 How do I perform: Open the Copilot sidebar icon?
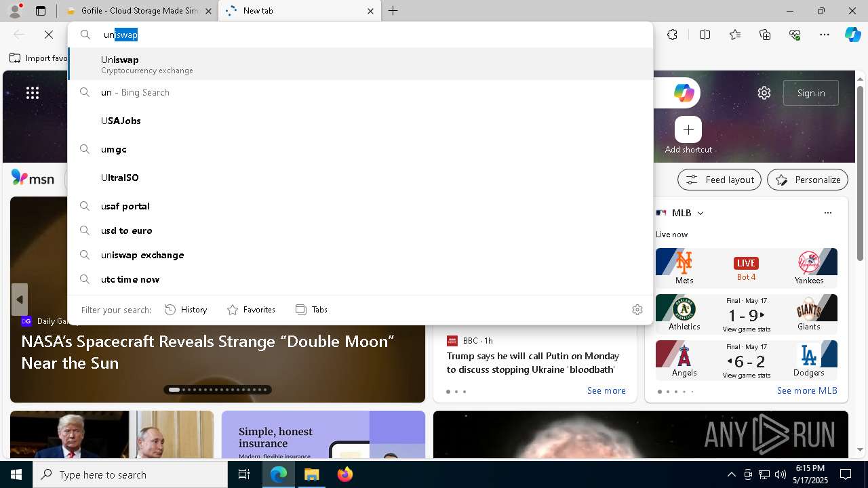pos(852,35)
